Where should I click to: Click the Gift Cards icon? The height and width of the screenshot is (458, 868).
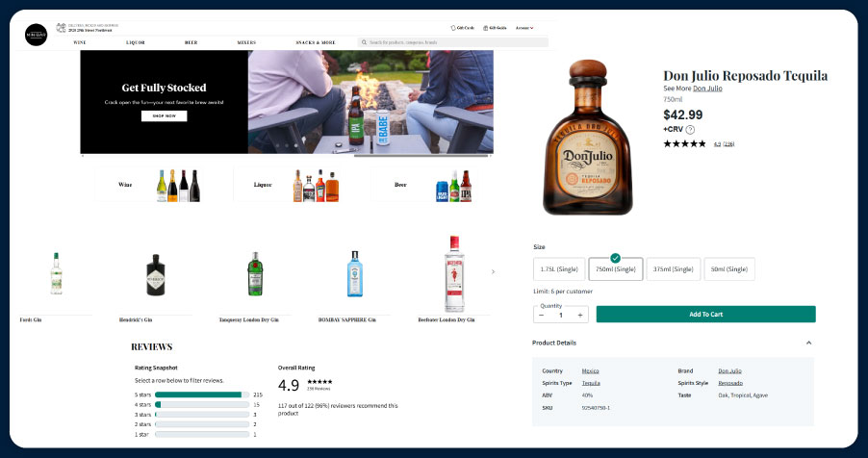click(x=452, y=28)
